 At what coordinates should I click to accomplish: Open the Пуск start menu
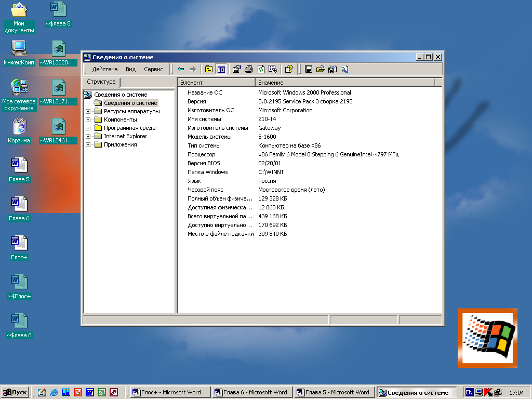tap(15, 393)
